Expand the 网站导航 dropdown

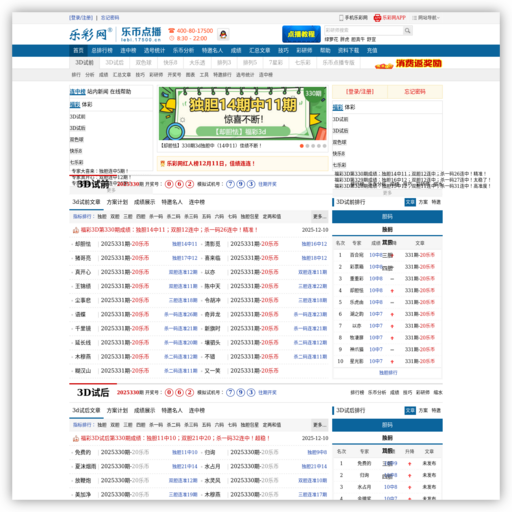(x=426, y=18)
